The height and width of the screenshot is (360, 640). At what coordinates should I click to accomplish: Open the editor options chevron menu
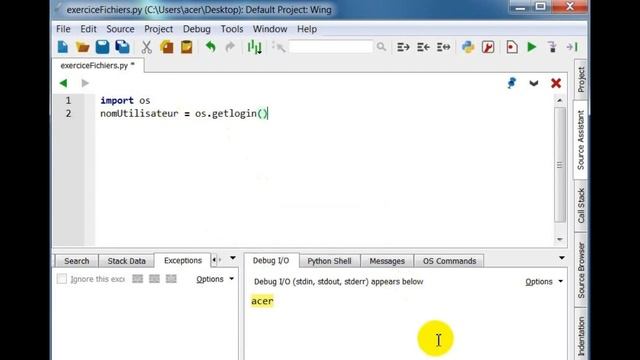(x=533, y=83)
